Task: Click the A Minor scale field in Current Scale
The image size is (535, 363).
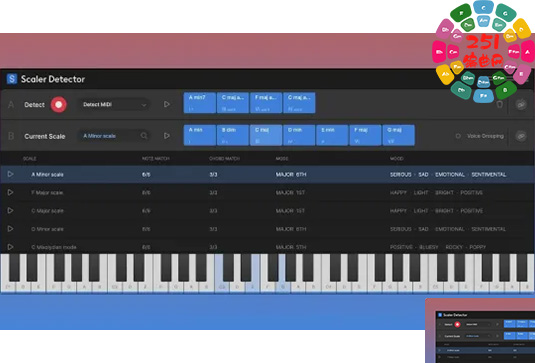Action: (114, 136)
